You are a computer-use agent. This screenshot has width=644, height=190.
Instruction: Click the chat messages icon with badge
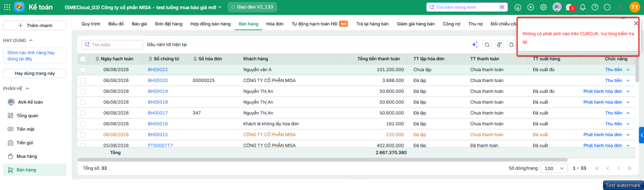pyautogui.click(x=570, y=7)
